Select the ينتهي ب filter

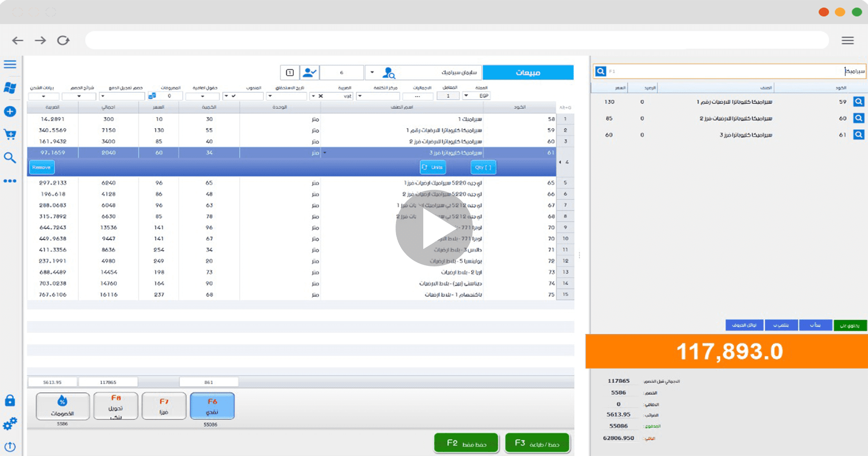(x=781, y=325)
